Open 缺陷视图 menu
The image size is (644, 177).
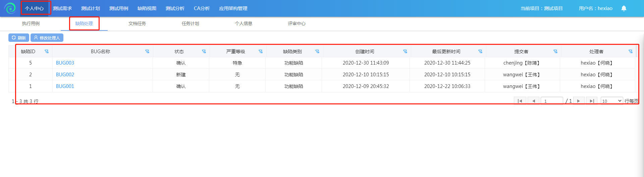click(x=147, y=8)
